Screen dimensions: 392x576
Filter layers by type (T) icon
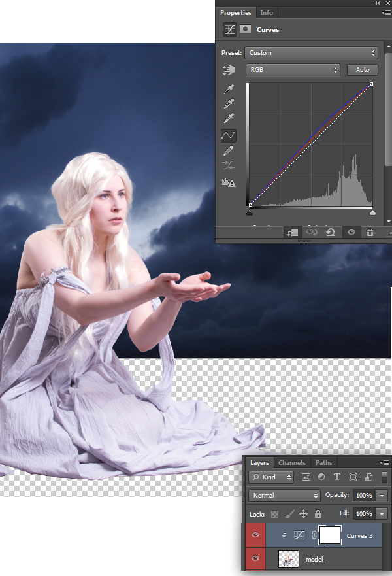click(337, 477)
